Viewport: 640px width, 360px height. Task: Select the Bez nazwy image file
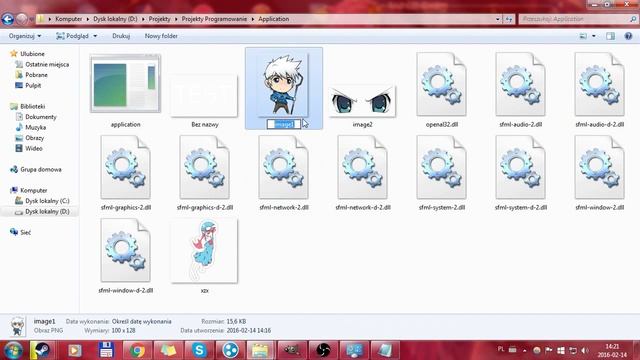pyautogui.click(x=204, y=96)
